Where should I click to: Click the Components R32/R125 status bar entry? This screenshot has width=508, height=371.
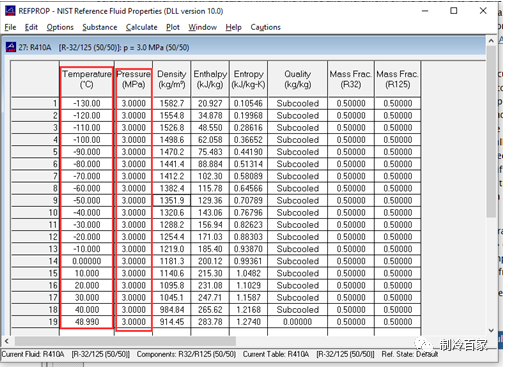(x=186, y=354)
